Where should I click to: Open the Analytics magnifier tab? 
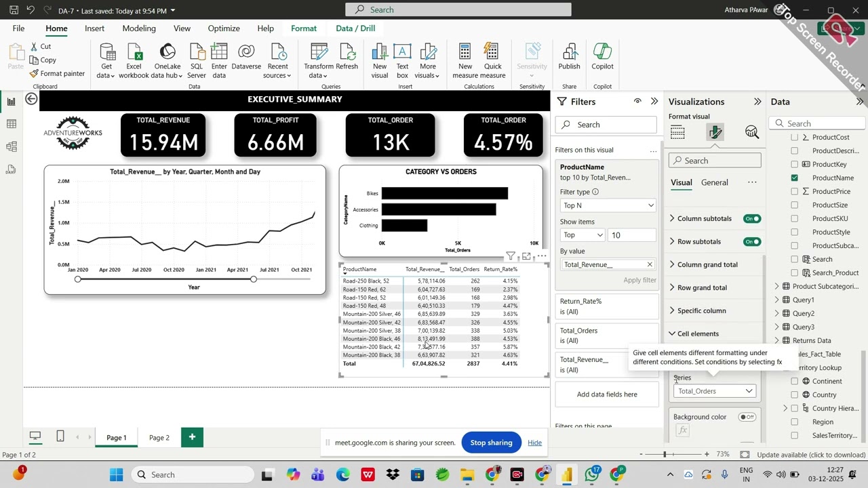click(x=751, y=132)
